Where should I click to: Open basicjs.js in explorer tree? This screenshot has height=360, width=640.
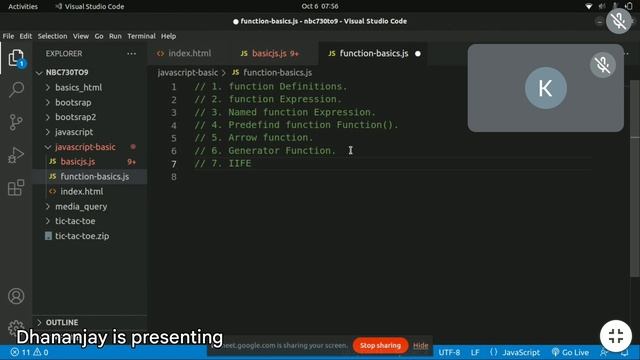[78, 162]
